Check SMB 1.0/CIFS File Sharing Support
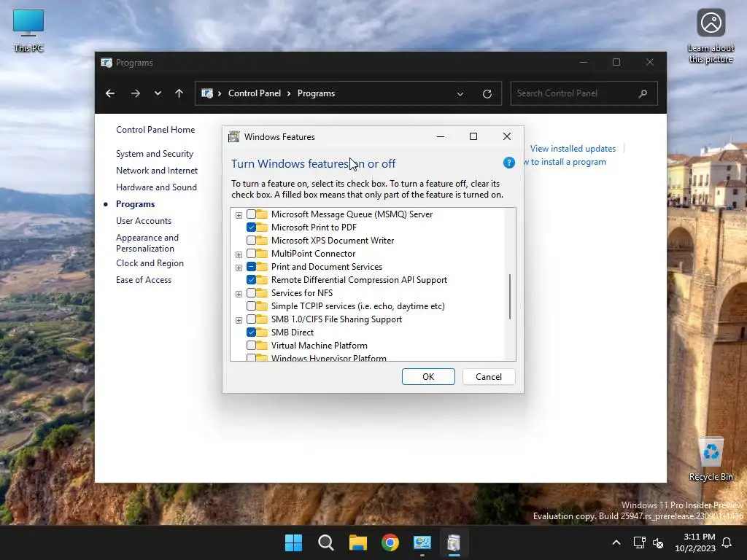The image size is (747, 560). pyautogui.click(x=251, y=319)
